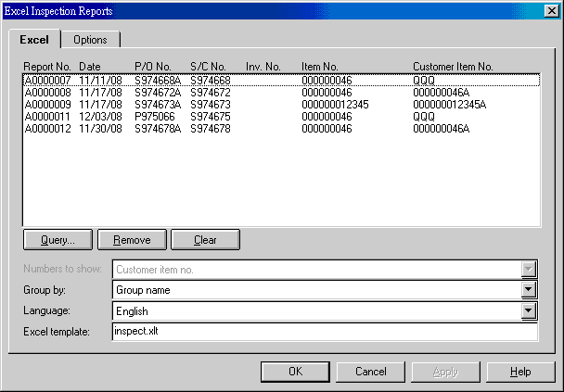
Task: Switch to the Options tab
Action: pos(90,40)
